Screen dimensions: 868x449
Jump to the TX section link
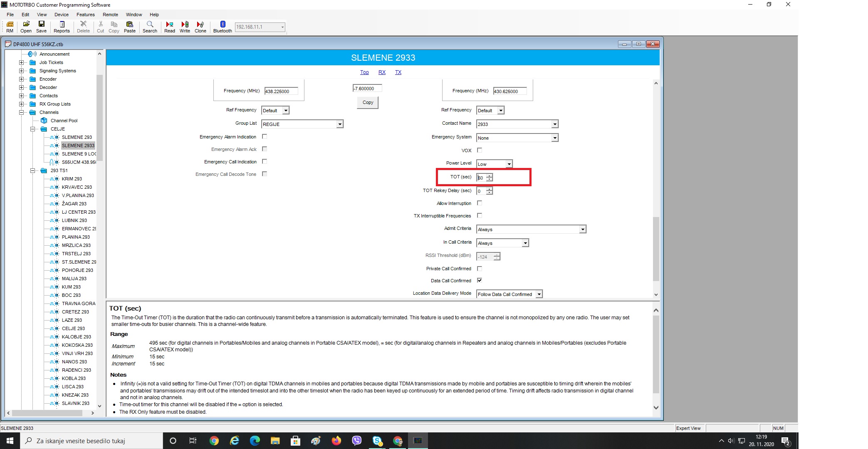[398, 72]
